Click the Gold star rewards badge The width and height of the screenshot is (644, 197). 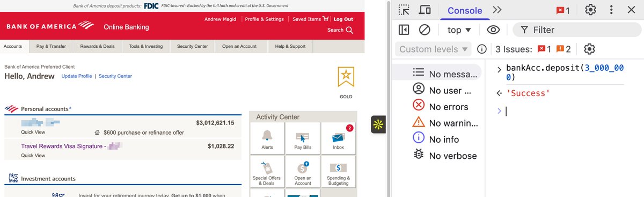click(346, 77)
